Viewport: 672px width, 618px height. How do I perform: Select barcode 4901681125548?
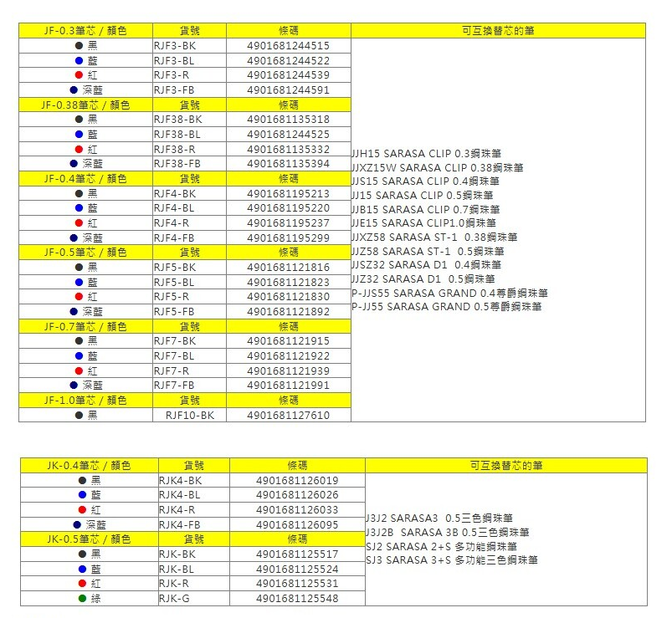tap(297, 599)
